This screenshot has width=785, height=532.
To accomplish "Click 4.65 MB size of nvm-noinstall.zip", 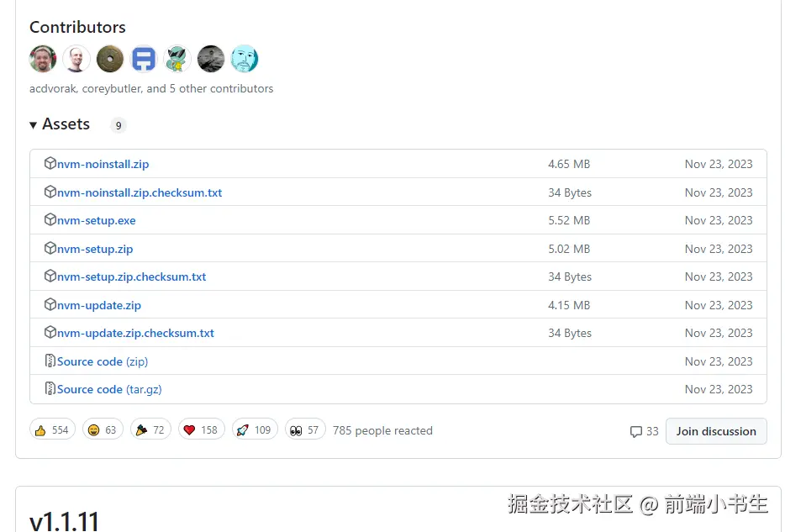I will coord(569,164).
